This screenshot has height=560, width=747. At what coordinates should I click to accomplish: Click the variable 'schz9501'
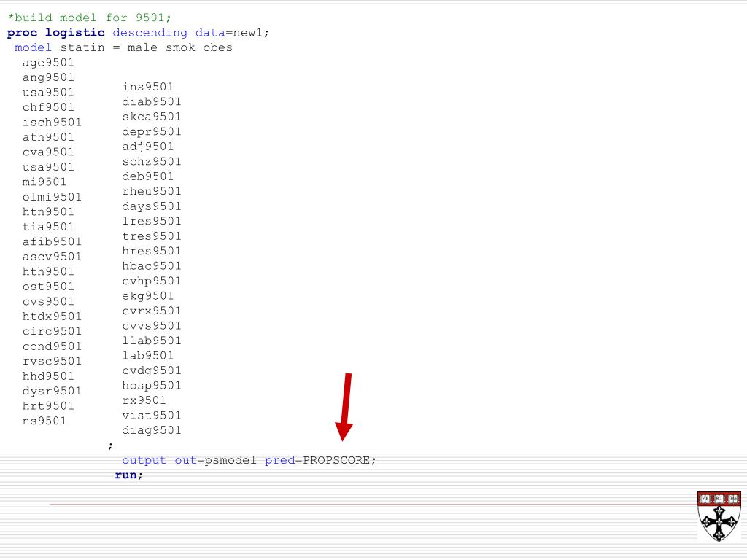tap(152, 161)
